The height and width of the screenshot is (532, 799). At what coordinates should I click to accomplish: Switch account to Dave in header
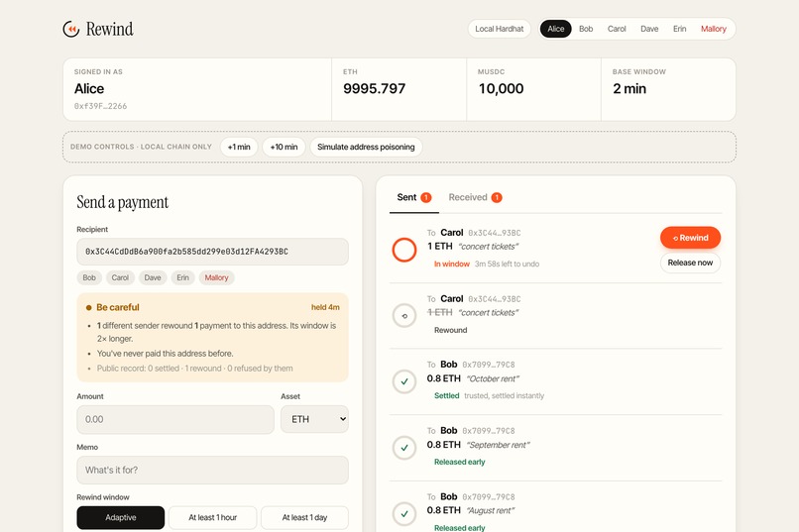tap(649, 29)
